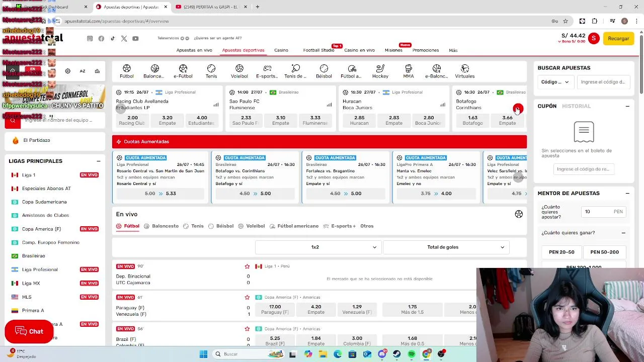
Task: Open the Facebook social icon
Action: point(101,39)
